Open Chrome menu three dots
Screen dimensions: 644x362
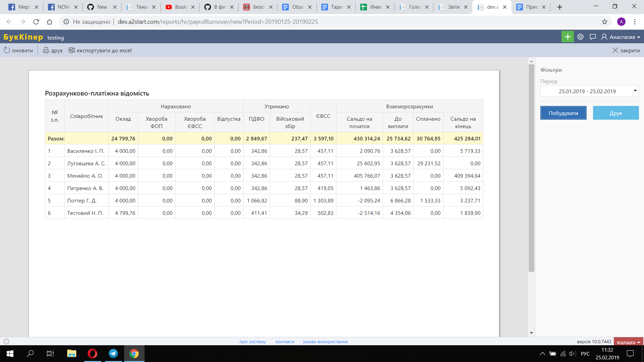pyautogui.click(x=635, y=22)
